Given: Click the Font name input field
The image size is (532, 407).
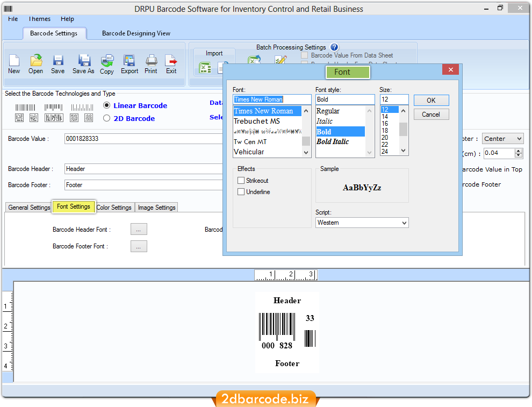Looking at the screenshot, I should pos(272,99).
